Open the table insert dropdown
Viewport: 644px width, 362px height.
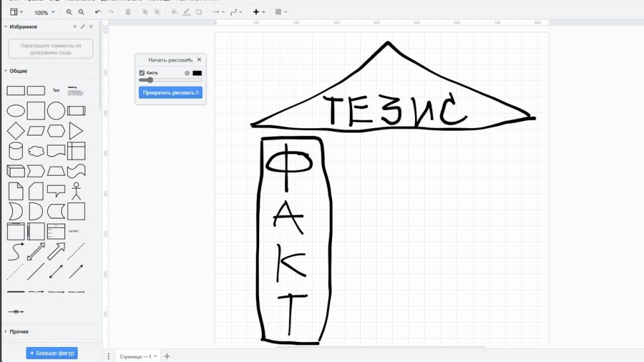[x=281, y=13]
